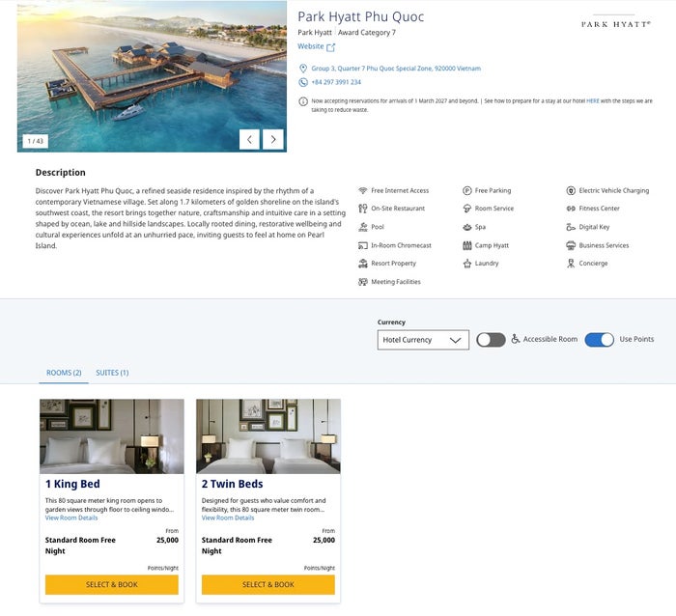This screenshot has width=676, height=616.
Task: Click the Free Parking P icon
Action: point(466,190)
